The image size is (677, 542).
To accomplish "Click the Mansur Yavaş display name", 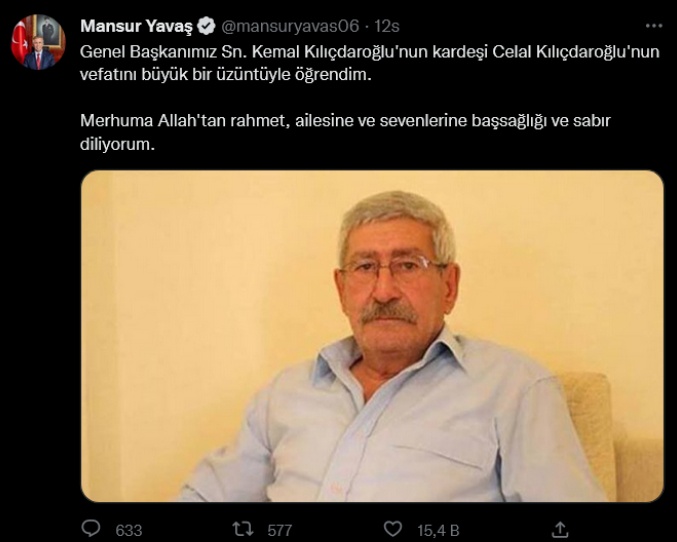I will [x=136, y=26].
